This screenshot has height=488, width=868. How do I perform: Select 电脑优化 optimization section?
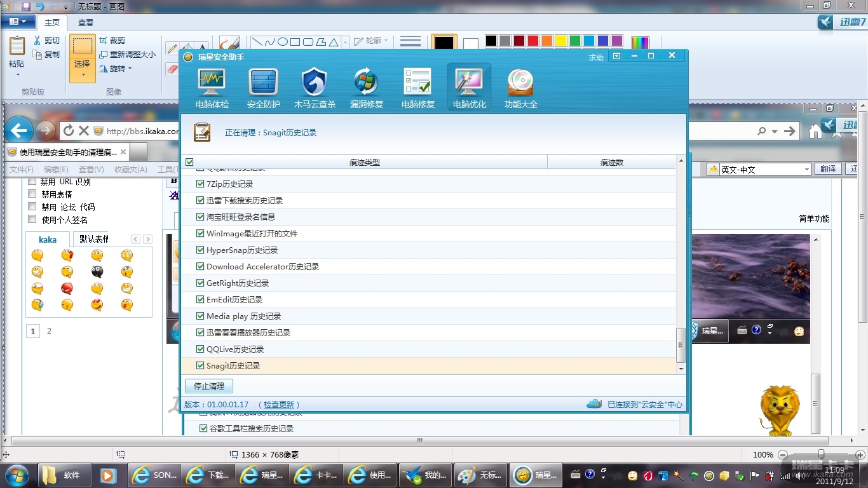click(469, 88)
